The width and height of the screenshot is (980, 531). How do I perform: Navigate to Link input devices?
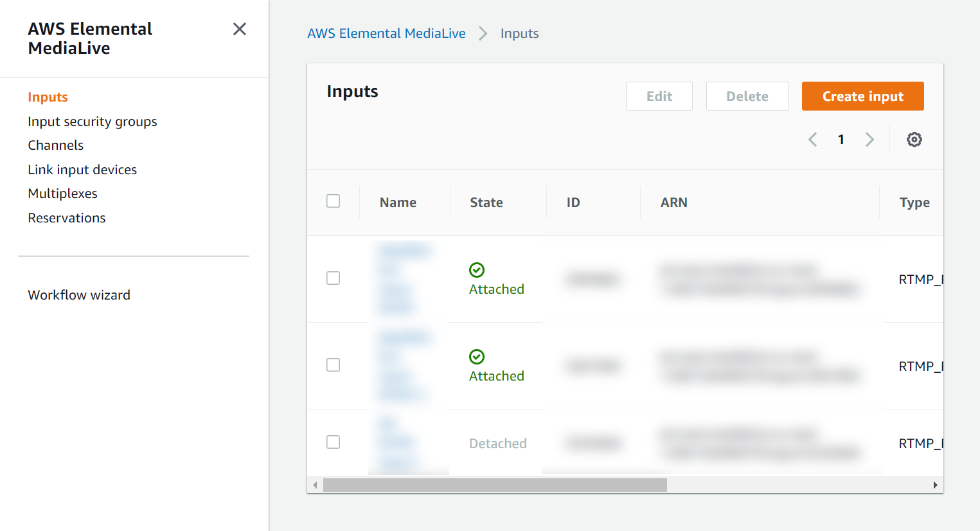82,170
